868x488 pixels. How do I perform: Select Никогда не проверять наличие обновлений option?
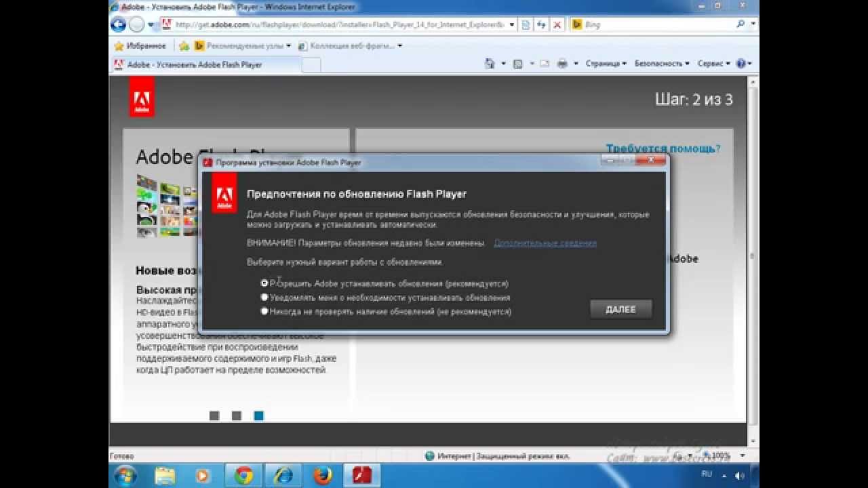coord(264,311)
